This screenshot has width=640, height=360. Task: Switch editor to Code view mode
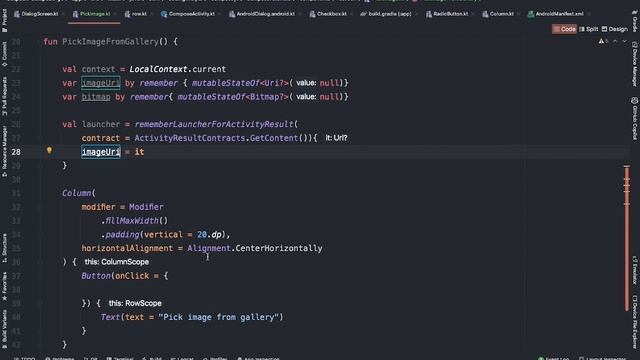[x=564, y=29]
